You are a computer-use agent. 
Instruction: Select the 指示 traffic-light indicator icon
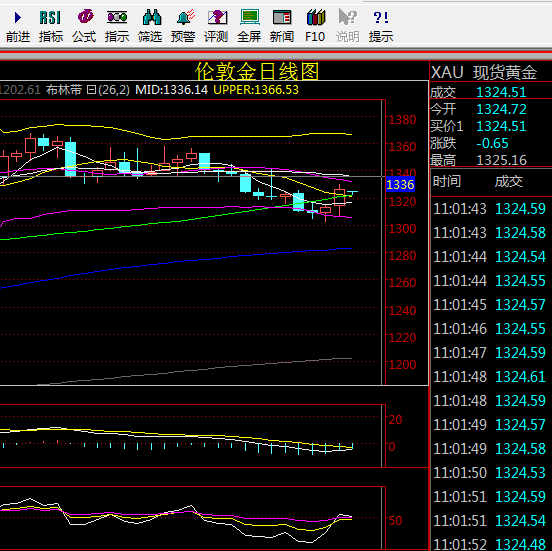point(117,26)
